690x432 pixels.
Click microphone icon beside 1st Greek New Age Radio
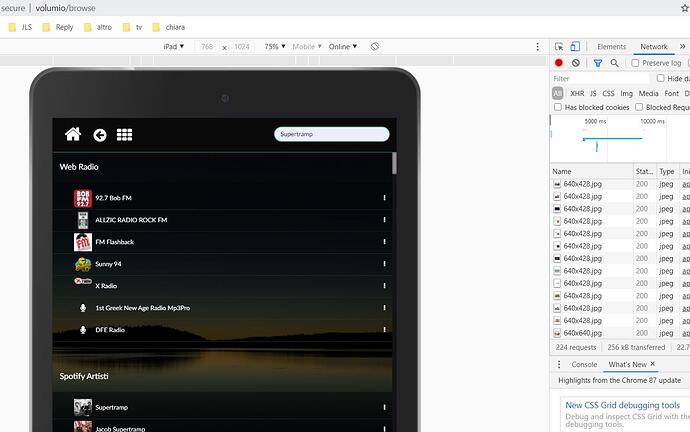pos(83,308)
